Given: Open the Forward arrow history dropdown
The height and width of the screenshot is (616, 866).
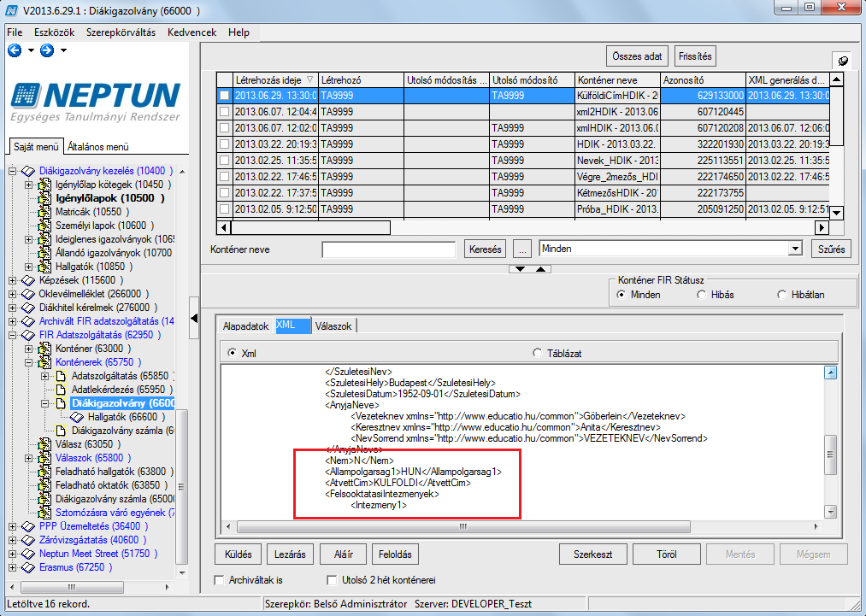Looking at the screenshot, I should (63, 50).
